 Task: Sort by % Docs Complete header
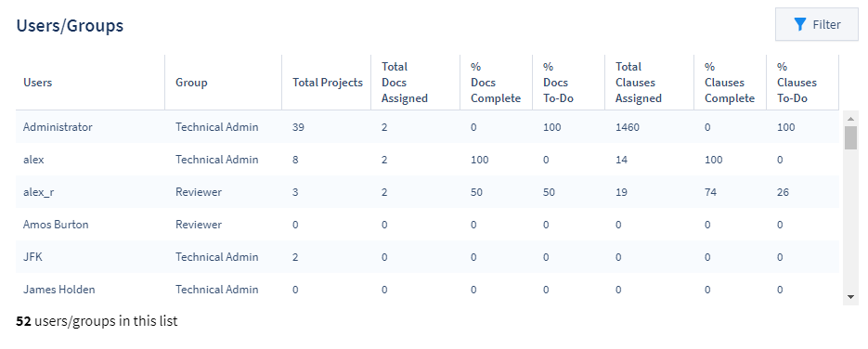[x=496, y=83]
